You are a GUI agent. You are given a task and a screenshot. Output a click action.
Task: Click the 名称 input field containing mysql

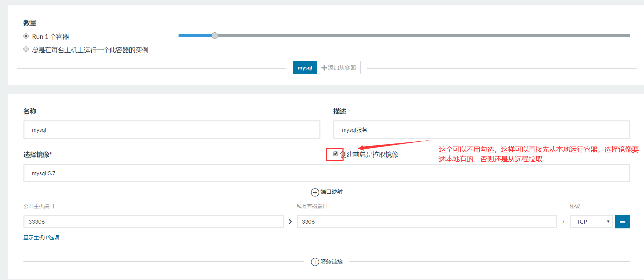click(x=172, y=130)
